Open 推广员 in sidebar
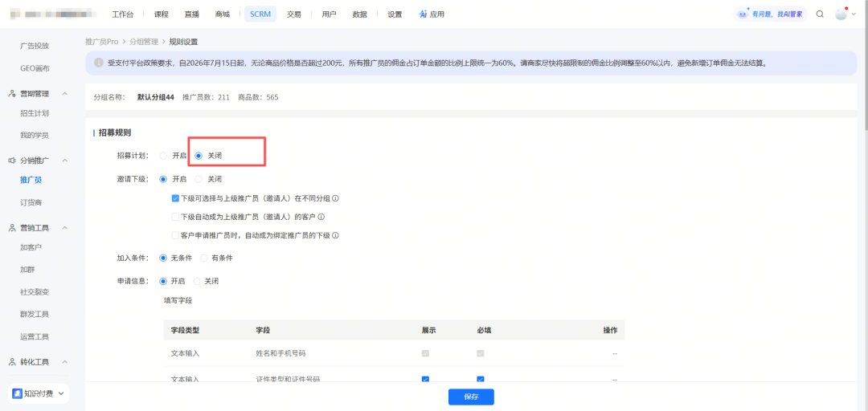This screenshot has height=411, width=868. click(31, 180)
